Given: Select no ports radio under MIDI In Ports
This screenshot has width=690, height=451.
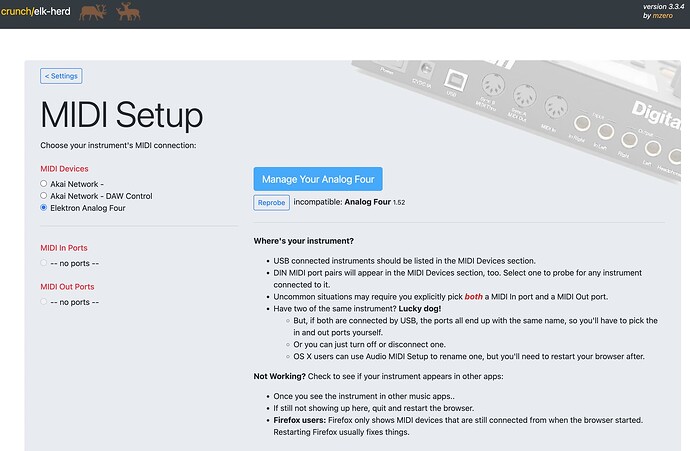Looking at the screenshot, I should 44,262.
